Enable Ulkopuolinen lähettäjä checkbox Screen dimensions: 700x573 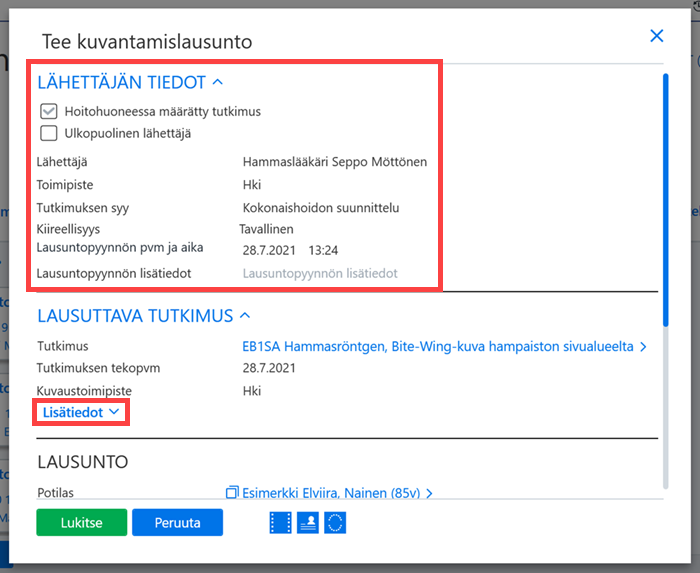[x=49, y=133]
